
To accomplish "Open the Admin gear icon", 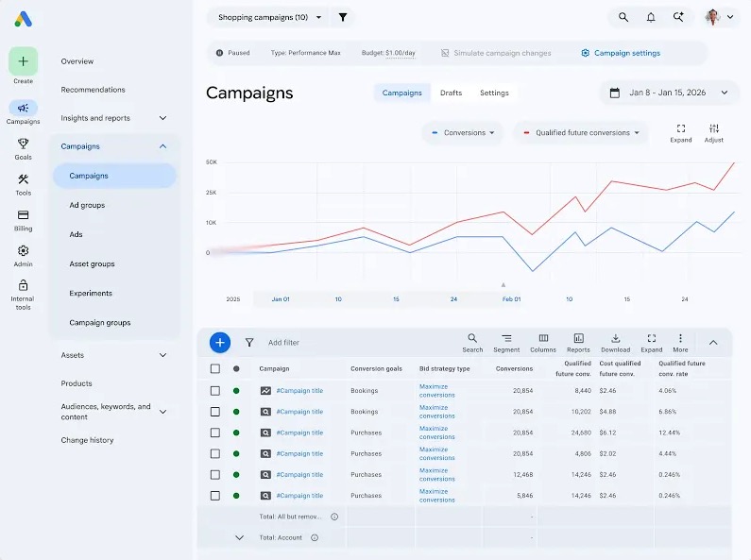I will click(x=23, y=251).
